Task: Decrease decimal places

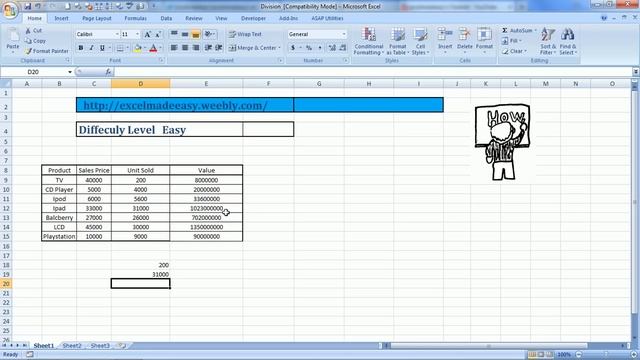Action: 343,48
